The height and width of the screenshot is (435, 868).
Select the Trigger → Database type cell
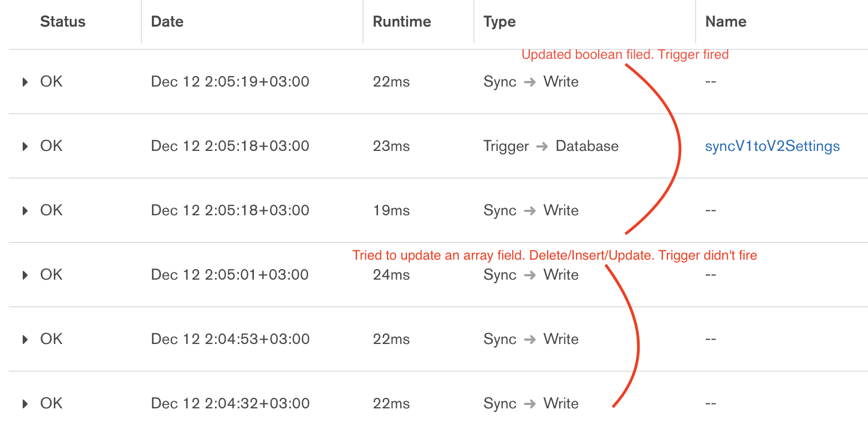click(550, 146)
